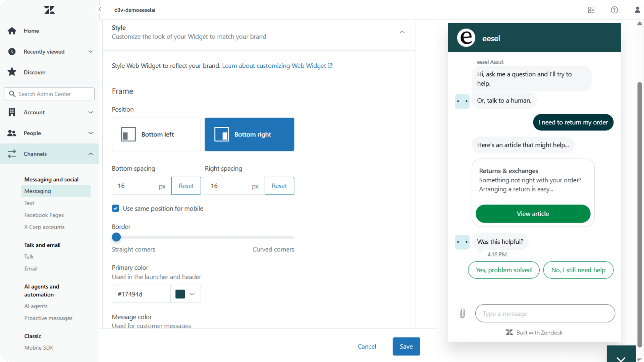Click the attachment paperclip icon in widget preview
Image resolution: width=644 pixels, height=362 pixels.
pos(462,313)
